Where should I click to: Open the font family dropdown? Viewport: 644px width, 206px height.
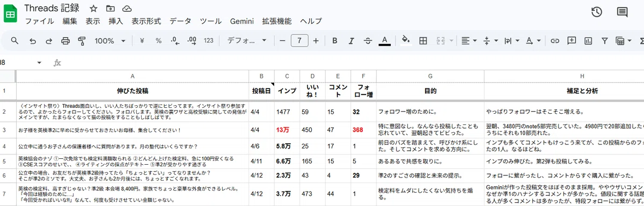[247, 41]
